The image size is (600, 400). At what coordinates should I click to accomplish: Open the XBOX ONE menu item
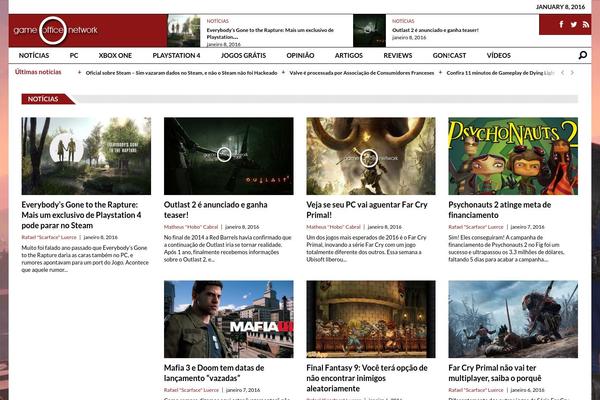115,56
